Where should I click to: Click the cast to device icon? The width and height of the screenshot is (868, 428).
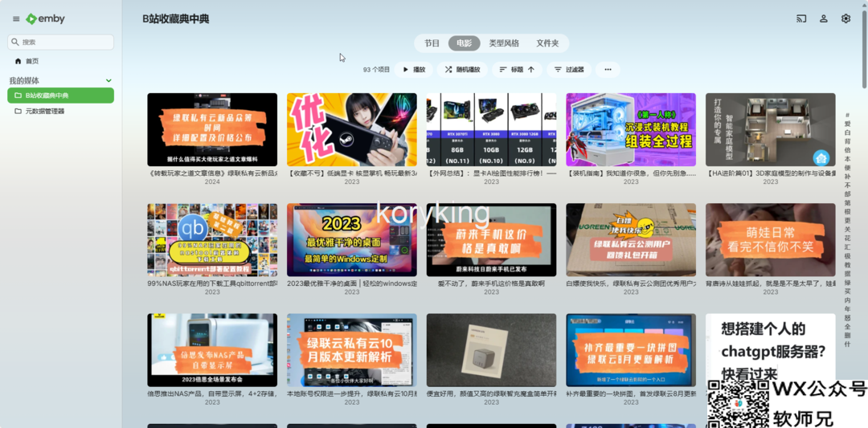coord(801,18)
